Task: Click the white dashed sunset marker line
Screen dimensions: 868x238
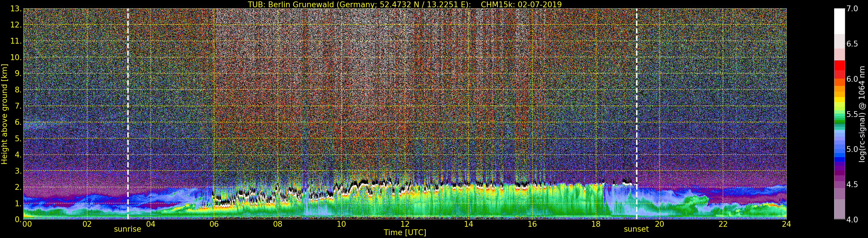Action: (x=637, y=114)
